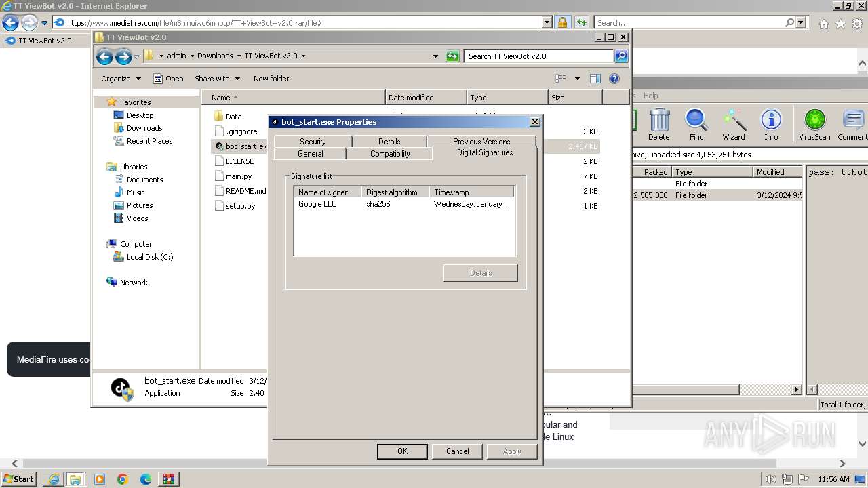Close the bot_start.exe Properties dialog

click(534, 122)
